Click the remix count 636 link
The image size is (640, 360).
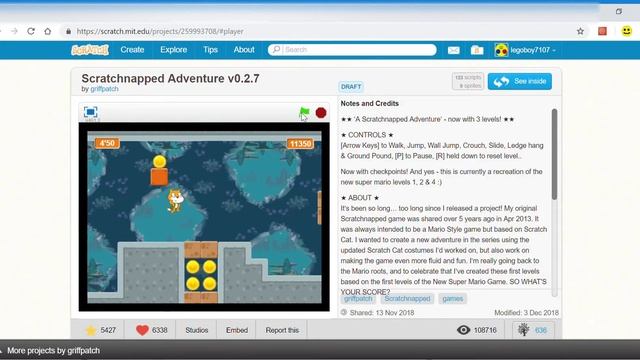click(x=541, y=330)
